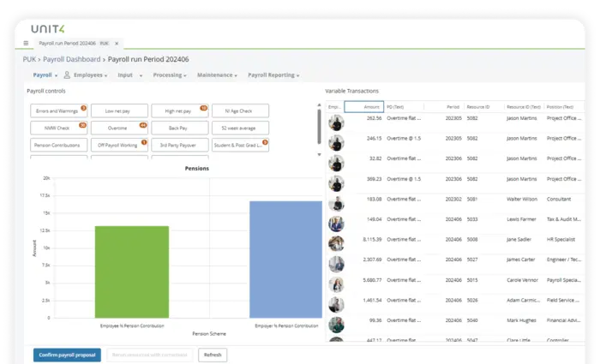Click the NMW Check count badge

click(x=82, y=125)
